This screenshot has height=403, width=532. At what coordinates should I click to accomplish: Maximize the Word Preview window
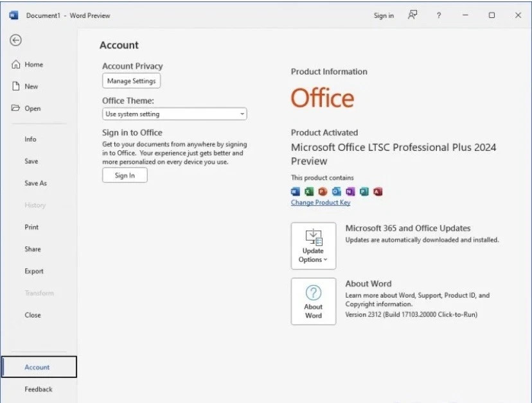(x=492, y=15)
